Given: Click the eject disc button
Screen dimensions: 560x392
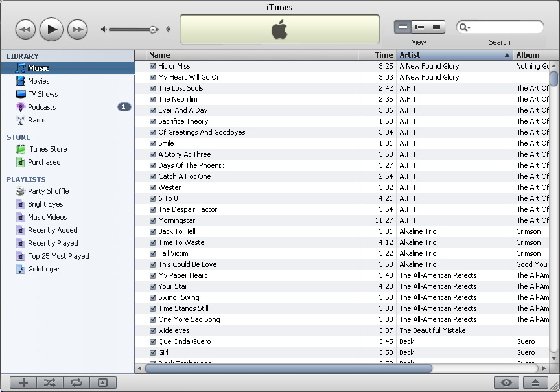Looking at the screenshot, I should tap(535, 383).
